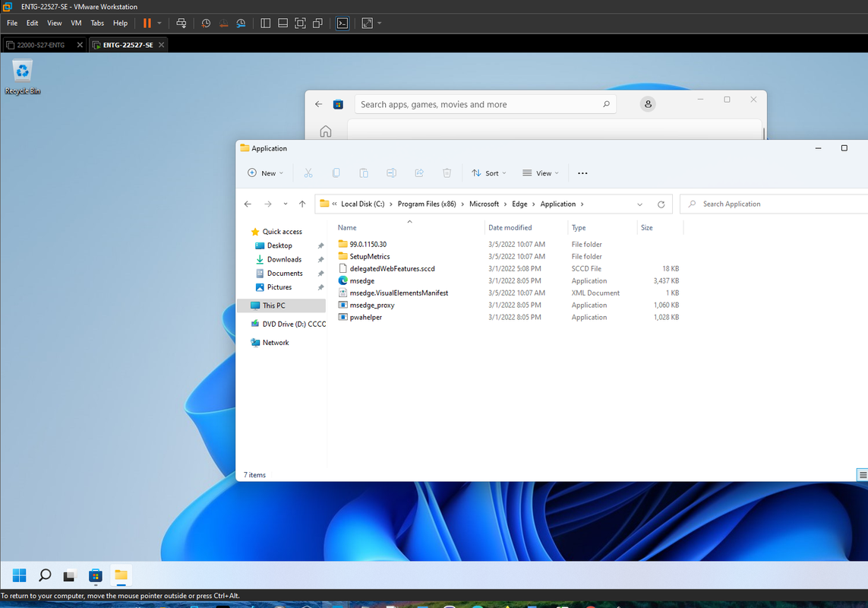Click the Paste icon in Explorer
The width and height of the screenshot is (868, 608).
point(364,173)
